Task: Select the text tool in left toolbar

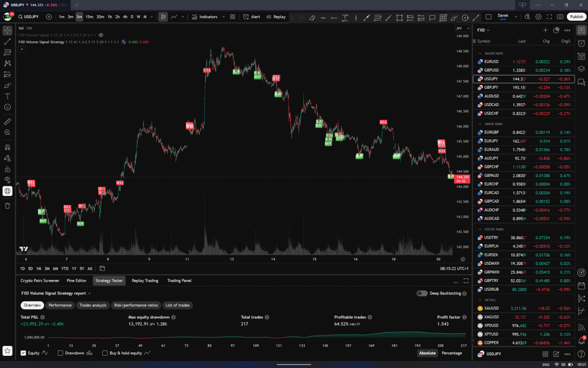Action: point(7,96)
